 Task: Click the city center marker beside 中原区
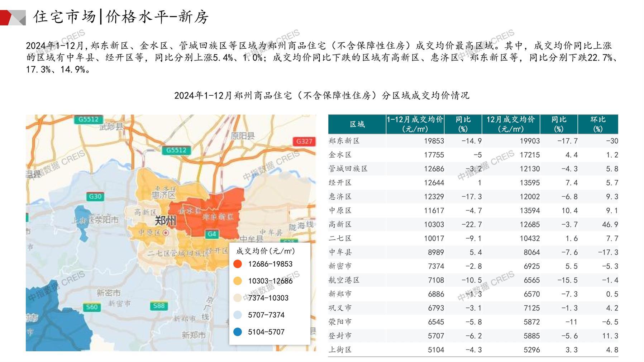tap(166, 233)
